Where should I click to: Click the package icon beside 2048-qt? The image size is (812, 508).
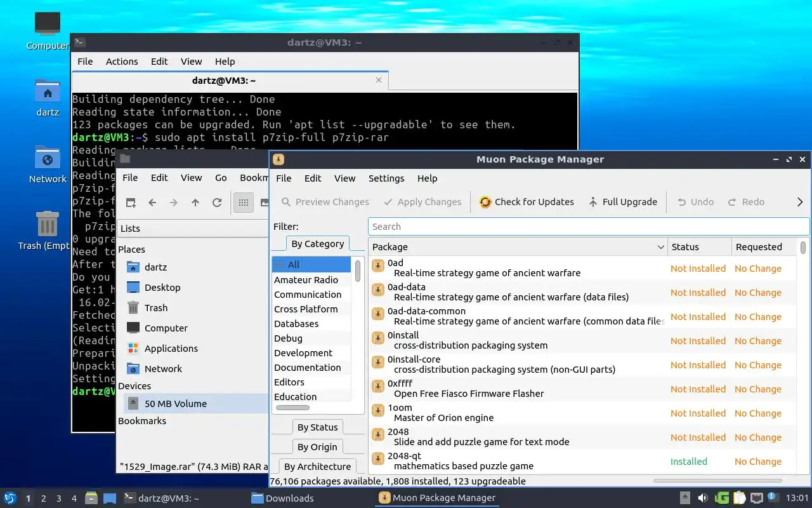tap(378, 458)
